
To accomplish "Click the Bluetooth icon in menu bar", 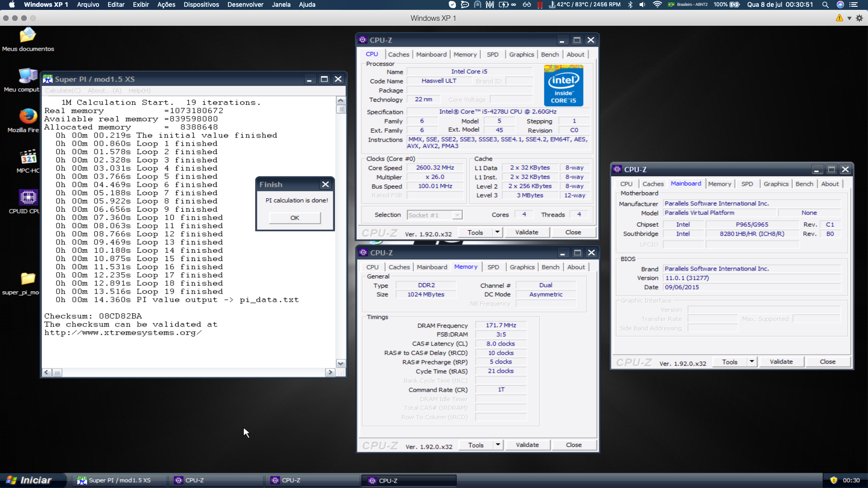I will pos(630,5).
